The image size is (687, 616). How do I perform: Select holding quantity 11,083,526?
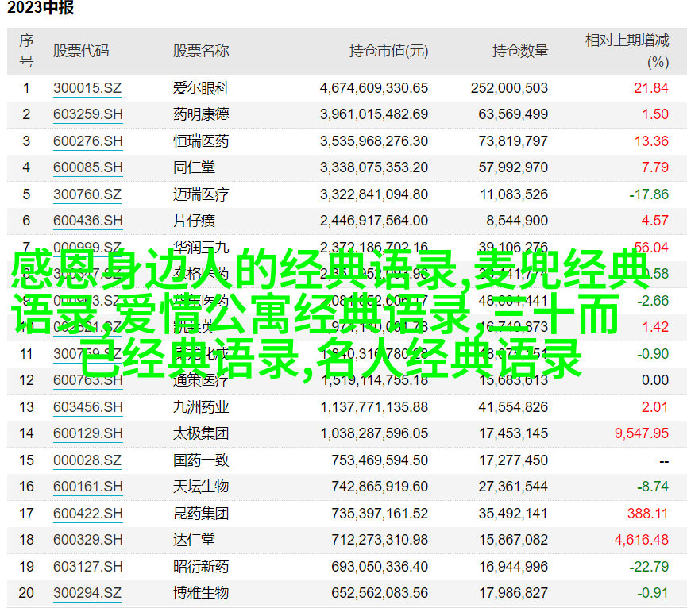click(514, 194)
